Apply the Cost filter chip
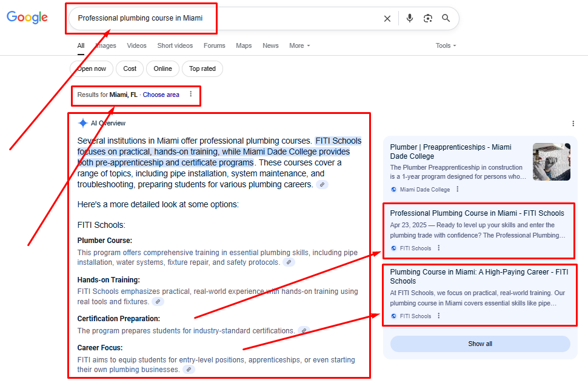The width and height of the screenshot is (588, 383). [130, 68]
